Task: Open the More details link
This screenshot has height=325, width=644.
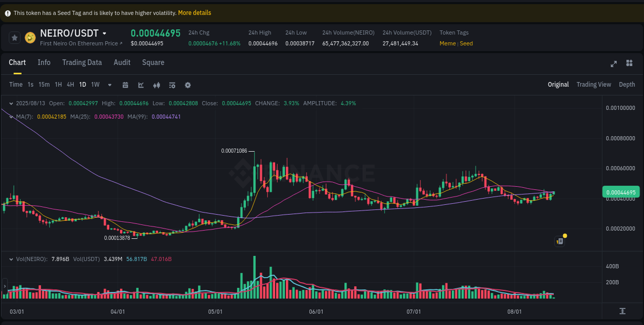Action: (194, 12)
